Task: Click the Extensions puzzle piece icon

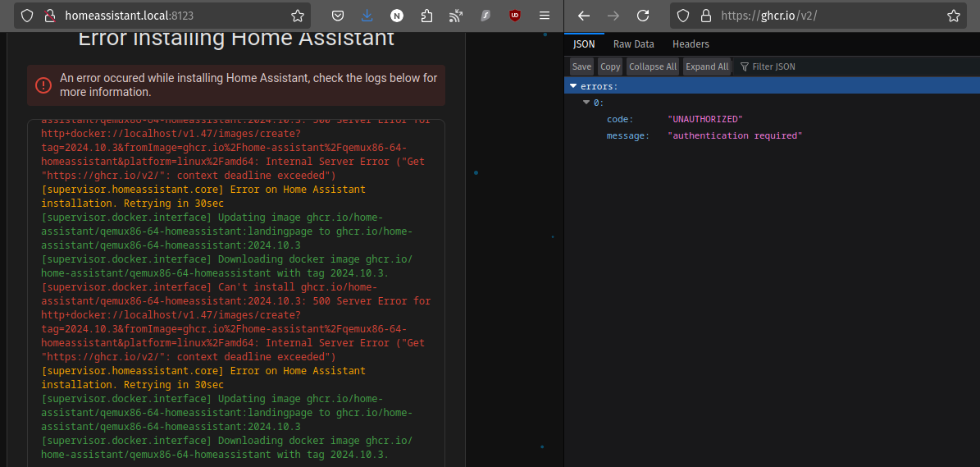Action: point(426,16)
